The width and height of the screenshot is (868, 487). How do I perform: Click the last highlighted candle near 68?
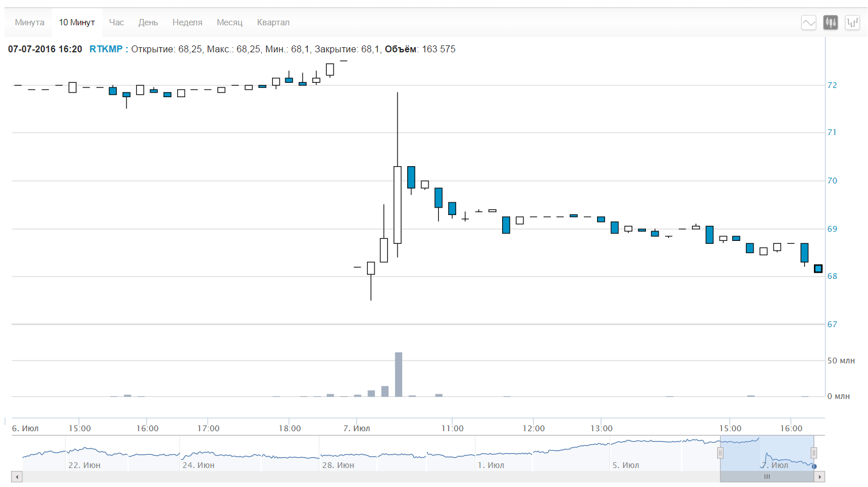(x=818, y=269)
